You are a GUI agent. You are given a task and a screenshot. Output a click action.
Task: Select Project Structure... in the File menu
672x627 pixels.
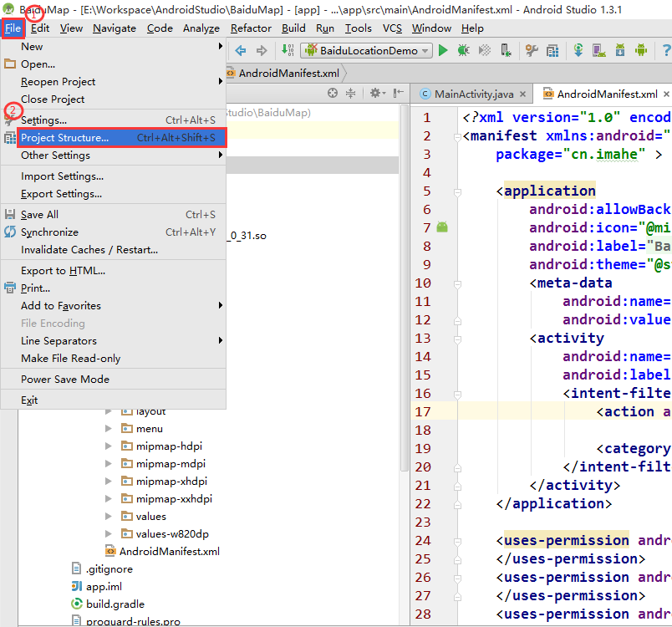point(122,138)
